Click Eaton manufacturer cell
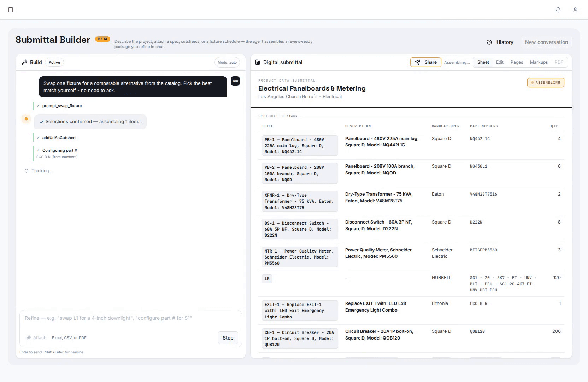The image size is (588, 382). tap(438, 194)
